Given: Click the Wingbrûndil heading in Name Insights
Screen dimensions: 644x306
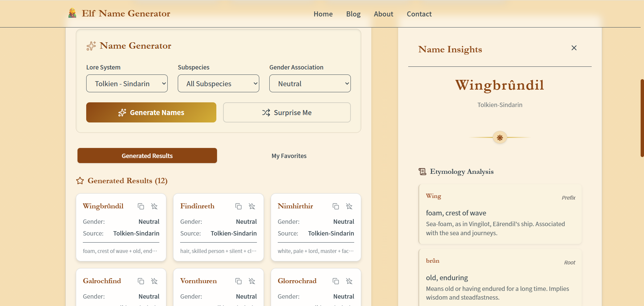Looking at the screenshot, I should click(500, 85).
